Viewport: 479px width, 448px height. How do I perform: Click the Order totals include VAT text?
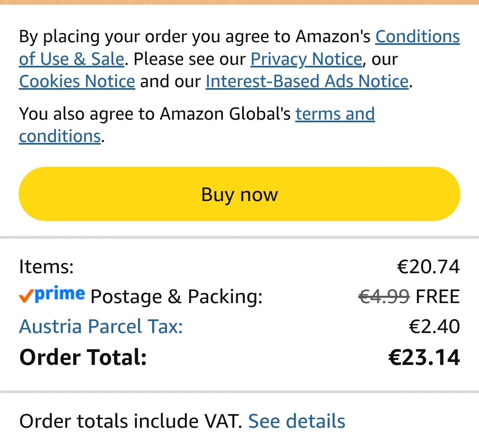[x=131, y=421]
